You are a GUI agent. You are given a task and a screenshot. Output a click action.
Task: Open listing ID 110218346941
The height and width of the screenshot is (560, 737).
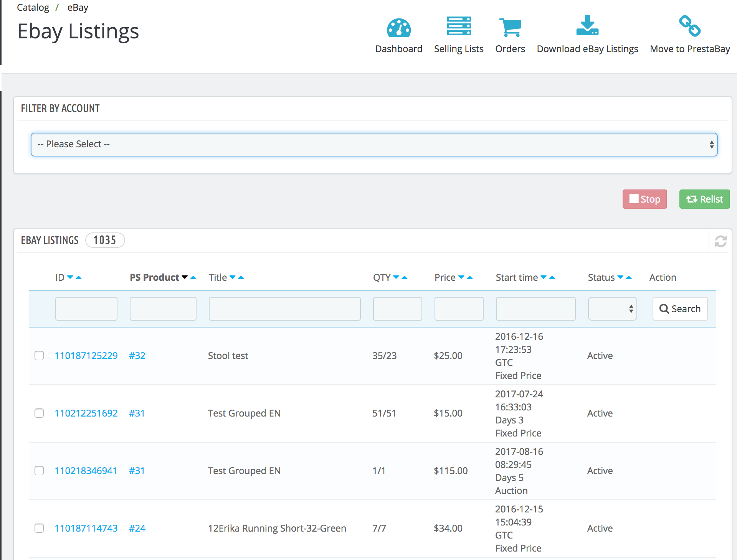click(x=86, y=471)
